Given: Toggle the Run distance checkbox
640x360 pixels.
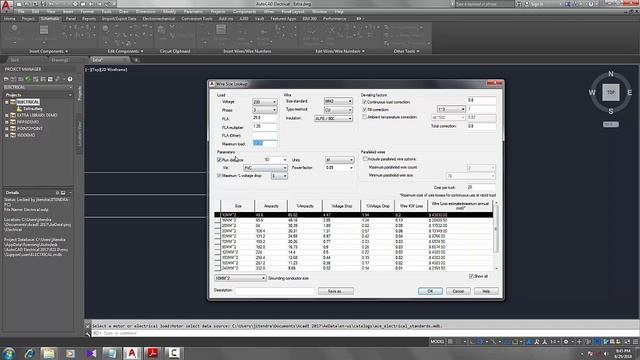Looking at the screenshot, I should 219,160.
